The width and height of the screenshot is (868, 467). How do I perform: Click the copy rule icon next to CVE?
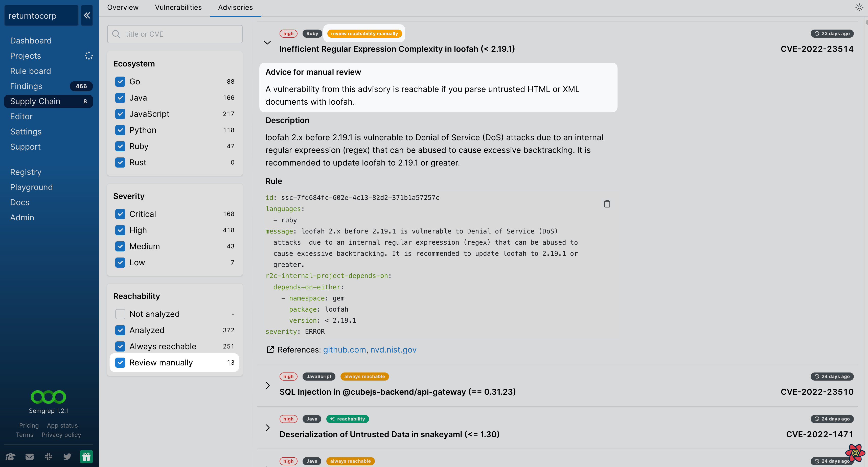pyautogui.click(x=607, y=204)
